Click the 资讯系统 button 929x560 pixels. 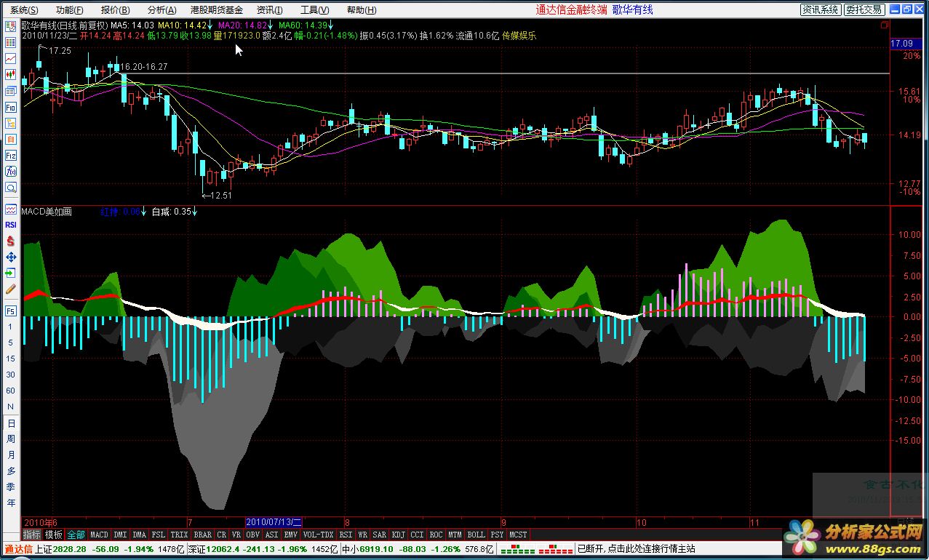pos(820,9)
